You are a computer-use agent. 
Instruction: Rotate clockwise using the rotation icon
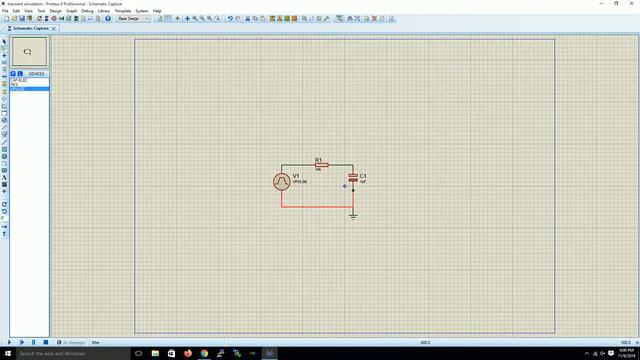coord(4,204)
